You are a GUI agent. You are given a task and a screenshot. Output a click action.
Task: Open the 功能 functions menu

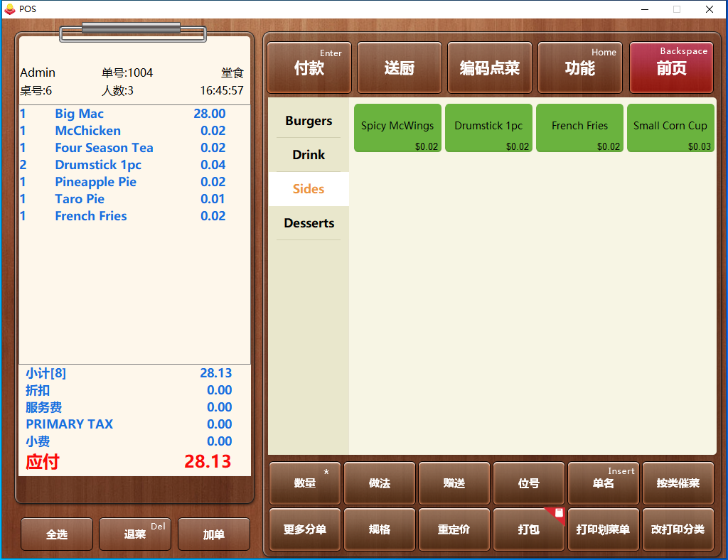pyautogui.click(x=579, y=68)
